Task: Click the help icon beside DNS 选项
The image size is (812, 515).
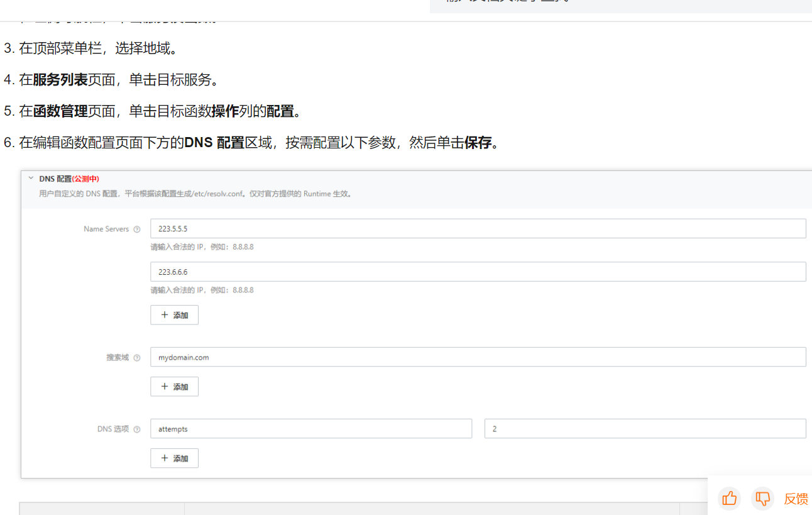Action: pyautogui.click(x=137, y=429)
